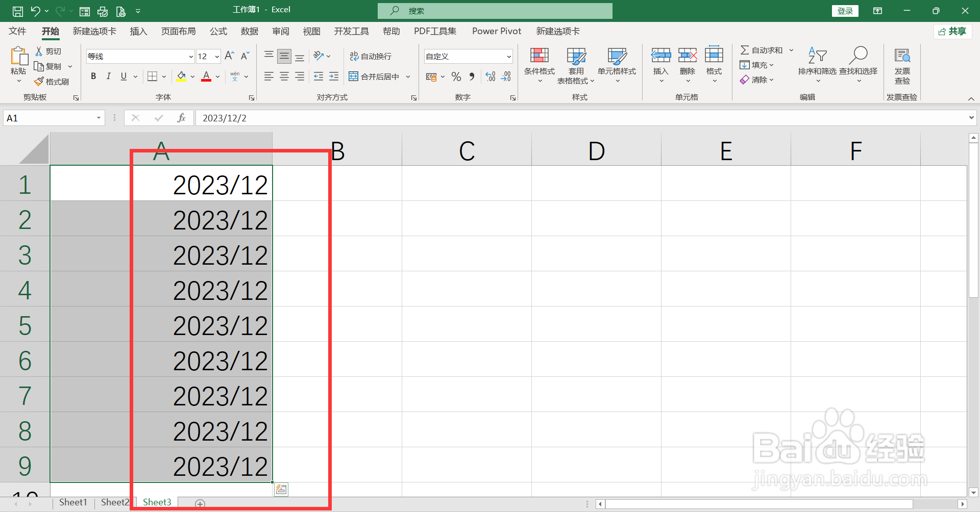Viewport: 980px width, 512px height.
Task: Click Increase Font Size icon
Action: [x=230, y=56]
